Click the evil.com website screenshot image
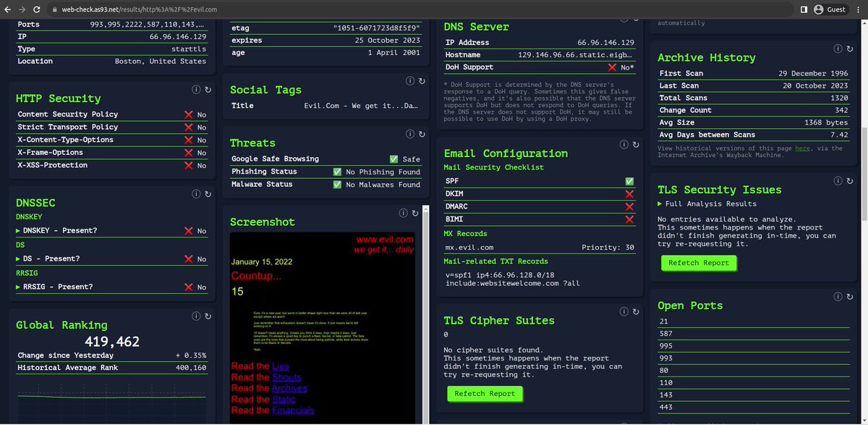 coord(323,328)
